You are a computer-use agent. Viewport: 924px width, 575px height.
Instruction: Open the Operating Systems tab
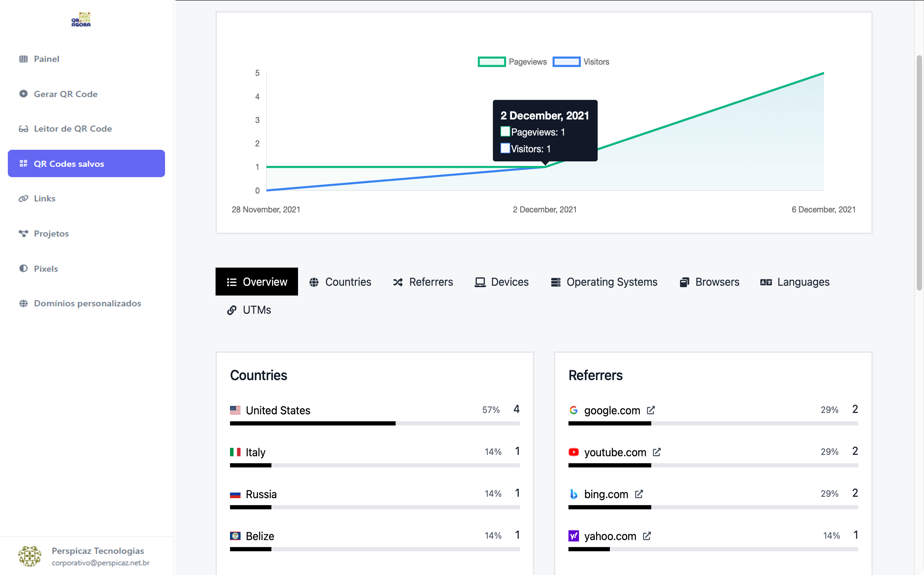click(604, 282)
